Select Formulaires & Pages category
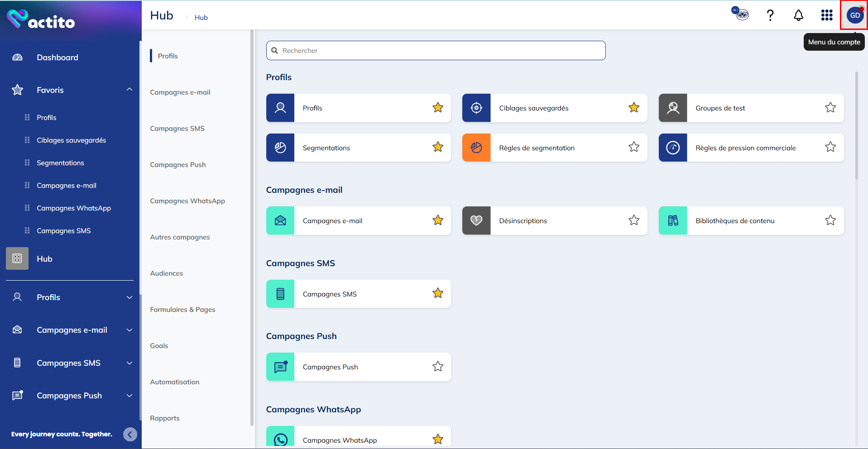Image resolution: width=868 pixels, height=449 pixels. coord(182,310)
